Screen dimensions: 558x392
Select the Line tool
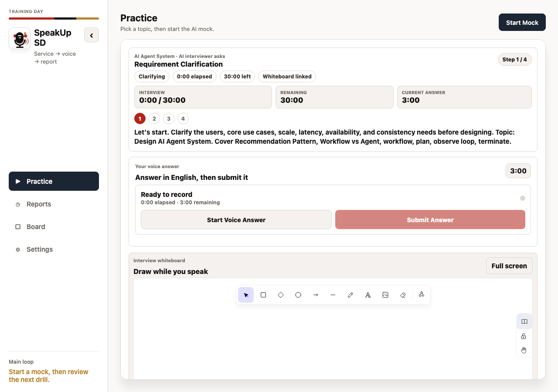click(x=333, y=295)
